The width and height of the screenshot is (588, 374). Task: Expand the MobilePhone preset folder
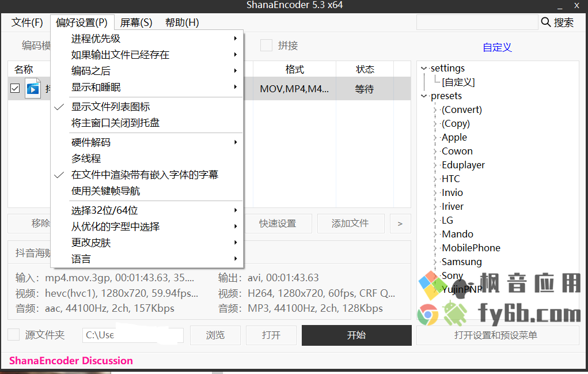click(x=435, y=248)
